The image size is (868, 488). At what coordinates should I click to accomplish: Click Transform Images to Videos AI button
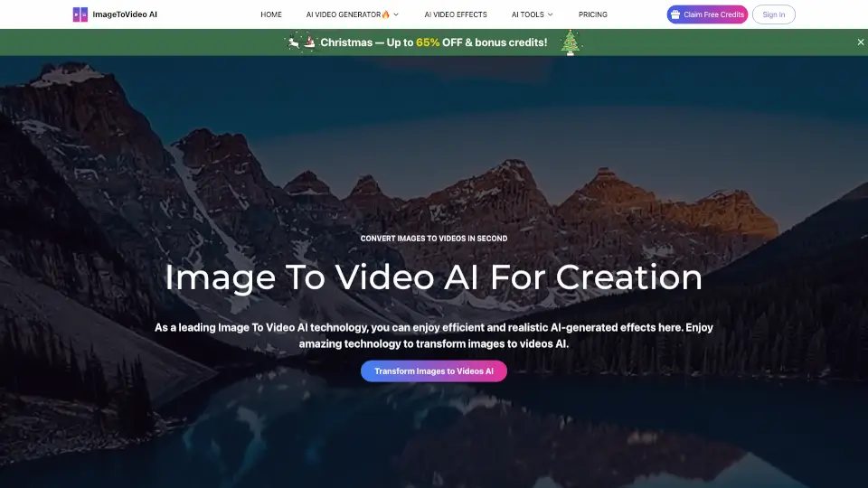433,371
